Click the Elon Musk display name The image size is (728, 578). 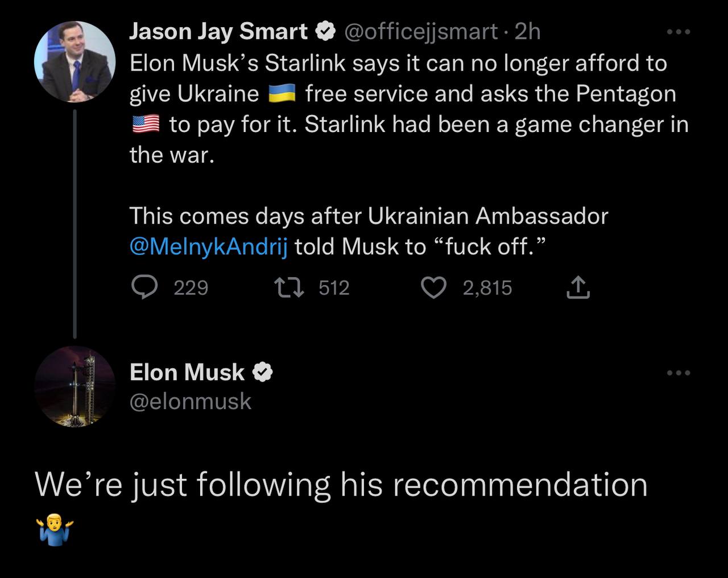187,373
